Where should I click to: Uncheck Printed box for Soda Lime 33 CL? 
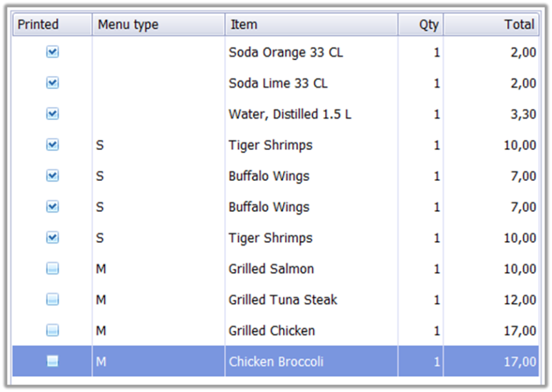[52, 83]
